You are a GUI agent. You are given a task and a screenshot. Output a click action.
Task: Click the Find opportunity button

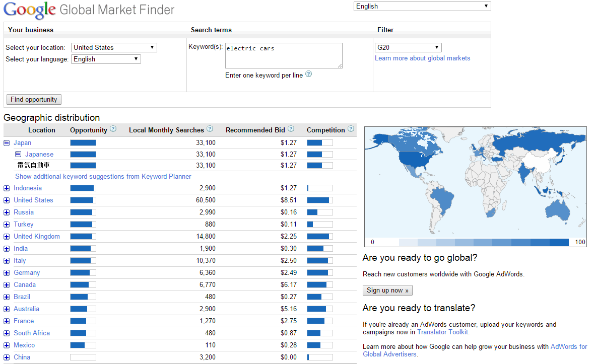[x=34, y=100]
